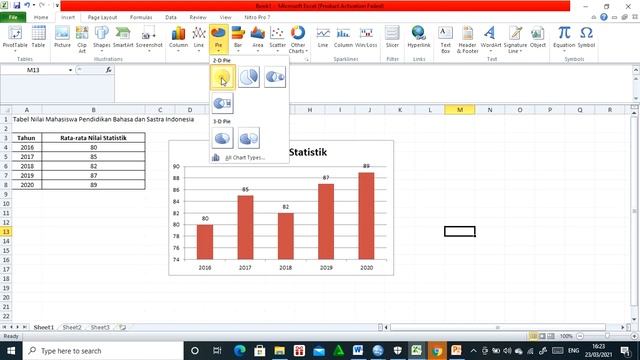This screenshot has width=640, height=360.
Task: Open the Symbol dialog
Action: tap(586, 37)
